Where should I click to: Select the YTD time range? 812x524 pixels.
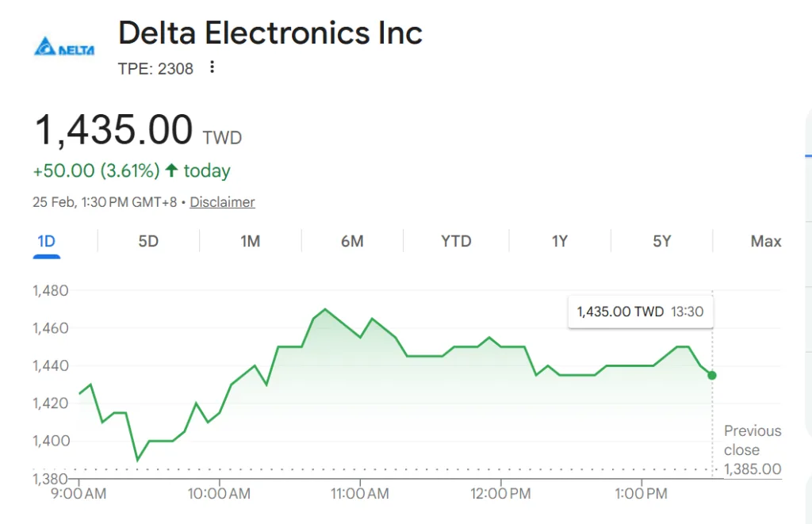(456, 241)
